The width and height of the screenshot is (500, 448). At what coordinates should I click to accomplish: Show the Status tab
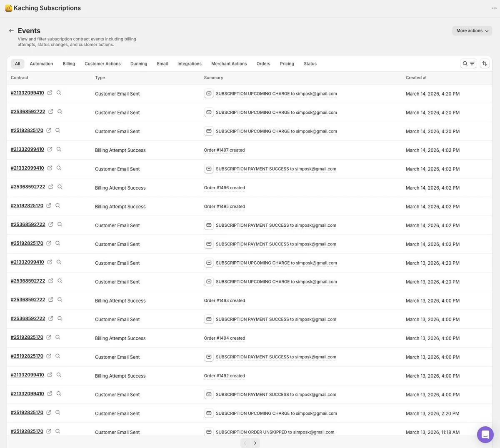tap(310, 64)
